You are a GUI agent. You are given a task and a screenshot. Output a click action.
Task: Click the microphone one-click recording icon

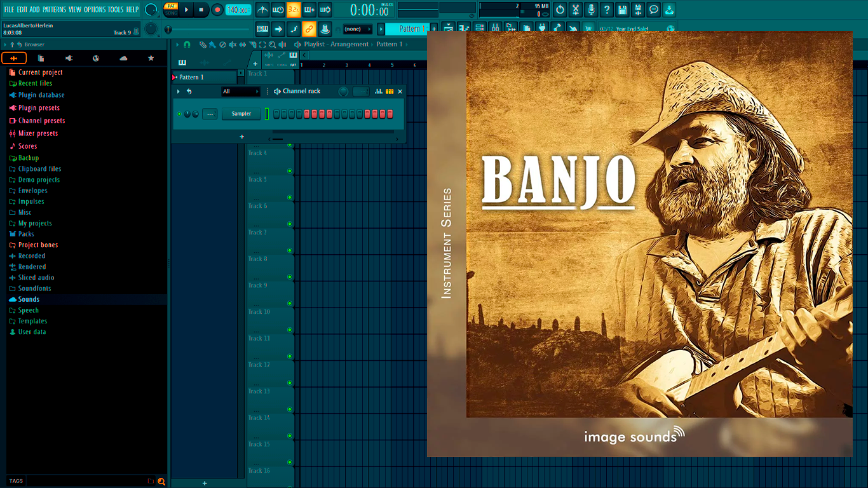(591, 10)
